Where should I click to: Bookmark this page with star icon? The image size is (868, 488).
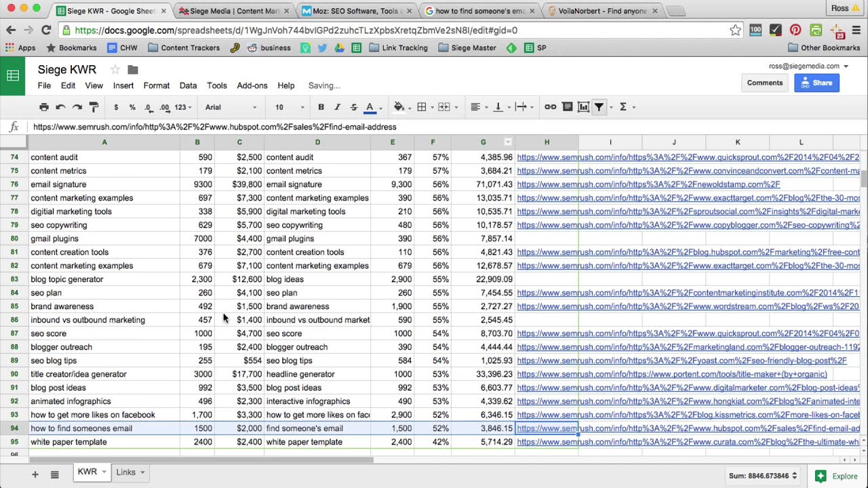[x=736, y=30]
